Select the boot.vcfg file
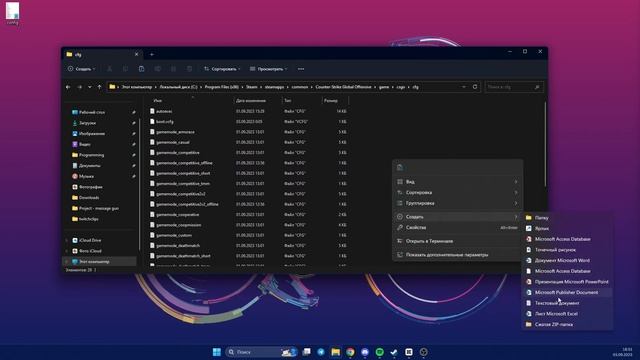This screenshot has height=360, width=640. [165, 122]
